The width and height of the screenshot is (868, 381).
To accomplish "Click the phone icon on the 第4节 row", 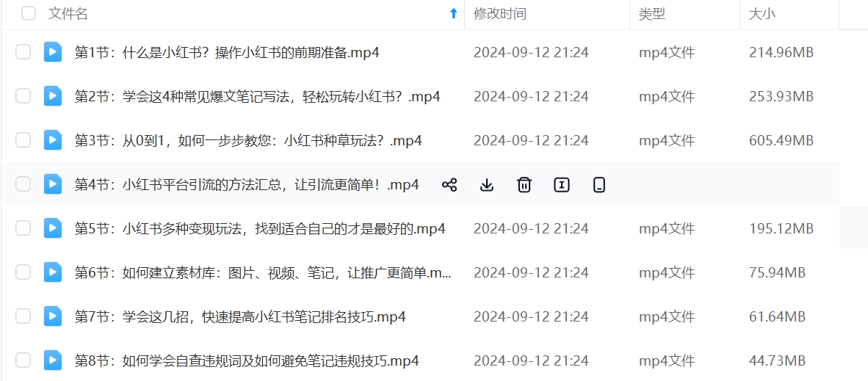I will pyautogui.click(x=598, y=185).
